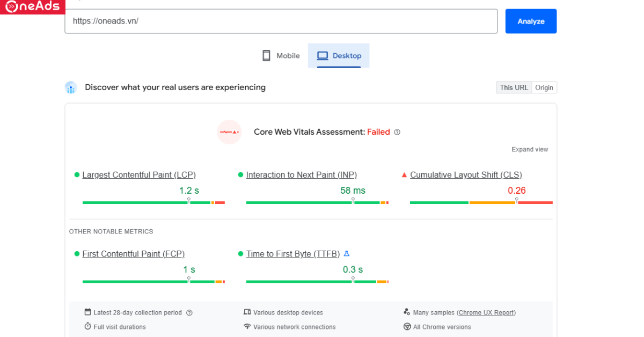Click the OneAds logo
Screen dimensions: 644x337
(32, 7)
